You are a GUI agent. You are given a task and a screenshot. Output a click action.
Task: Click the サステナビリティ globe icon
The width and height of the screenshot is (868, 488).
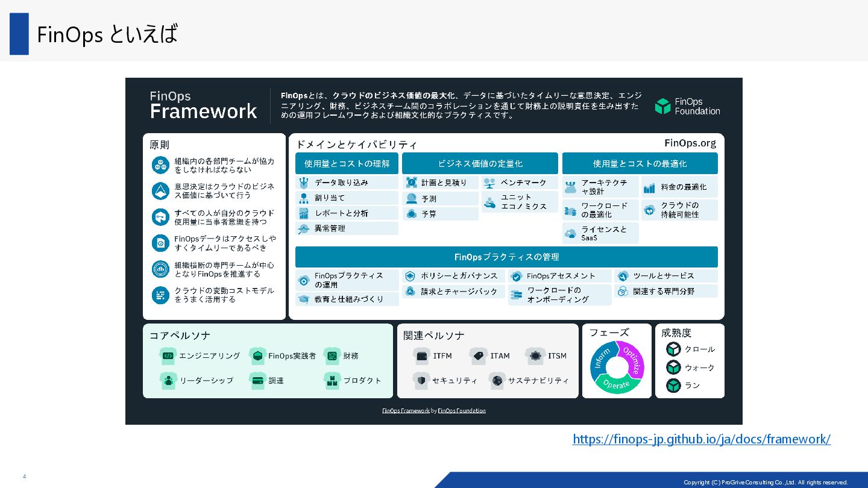[x=497, y=380]
